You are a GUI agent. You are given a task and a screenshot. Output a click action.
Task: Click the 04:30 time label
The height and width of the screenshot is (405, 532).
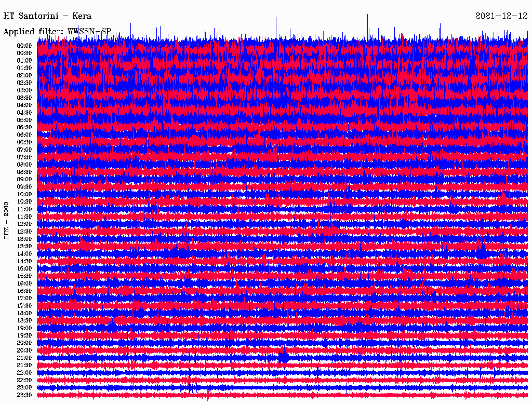(x=24, y=113)
